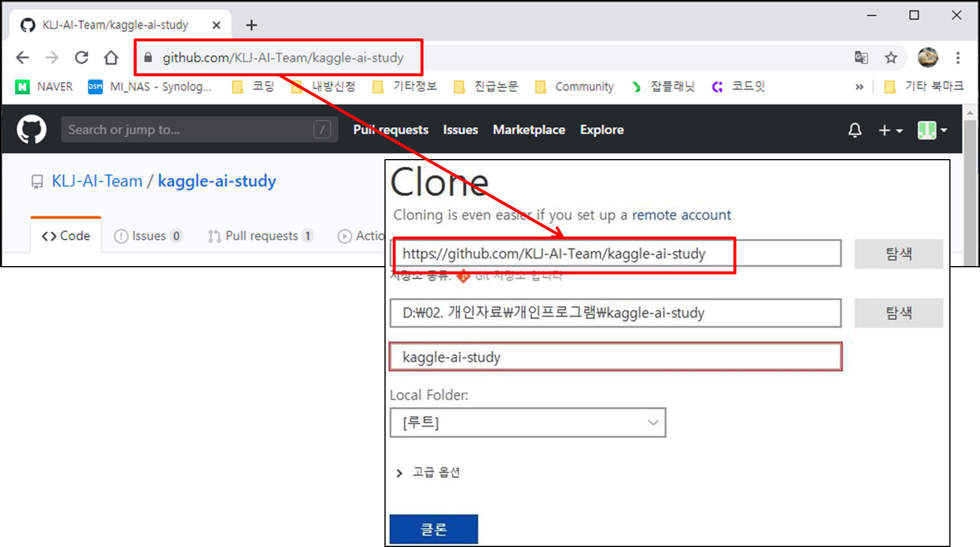
Task: Open the profile avatar dropdown
Action: point(933,130)
